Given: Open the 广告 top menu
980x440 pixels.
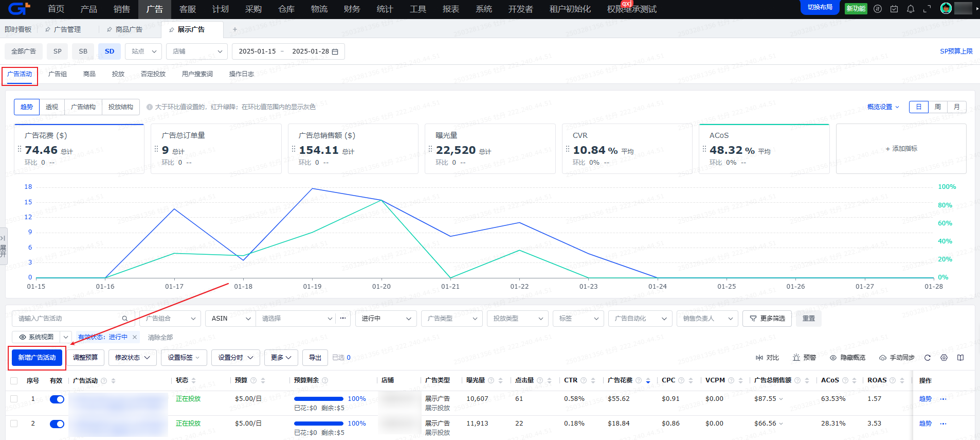Looking at the screenshot, I should click(x=154, y=9).
